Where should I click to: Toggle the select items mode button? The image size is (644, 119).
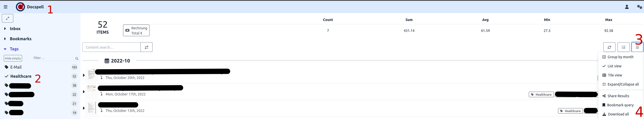click(623, 47)
